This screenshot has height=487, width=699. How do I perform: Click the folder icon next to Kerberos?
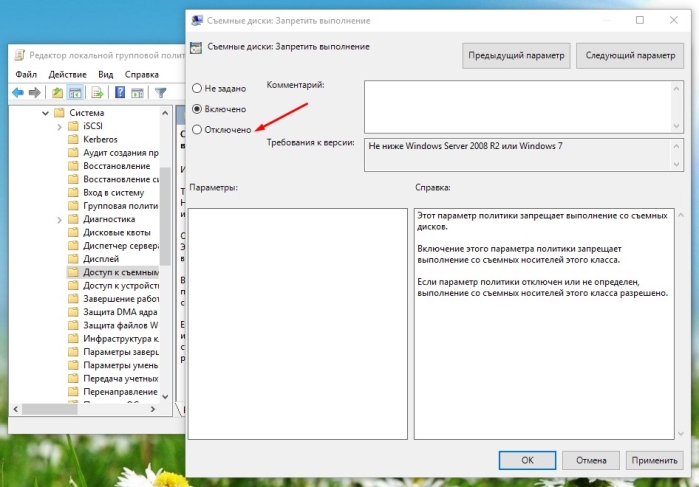pos(73,139)
